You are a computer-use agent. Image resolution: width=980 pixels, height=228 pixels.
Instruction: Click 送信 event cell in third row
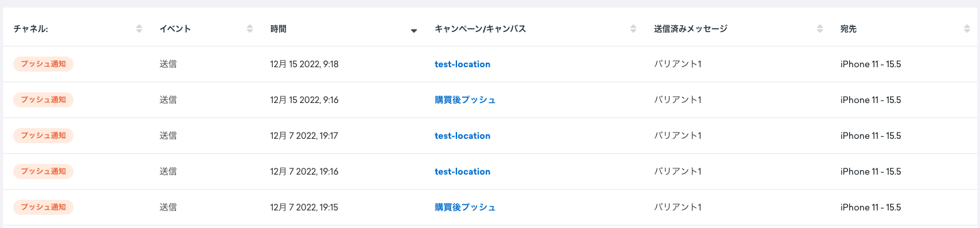[x=168, y=136]
